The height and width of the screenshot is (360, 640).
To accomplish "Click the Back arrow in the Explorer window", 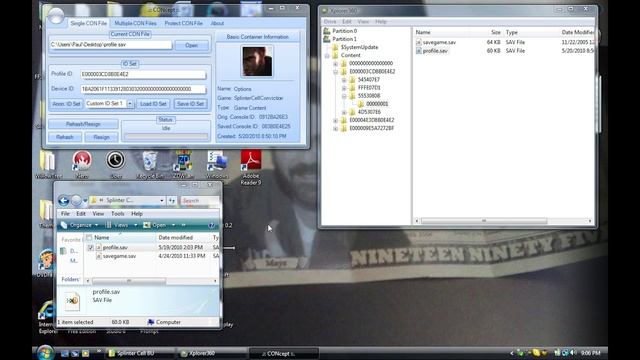I will coord(63,200).
